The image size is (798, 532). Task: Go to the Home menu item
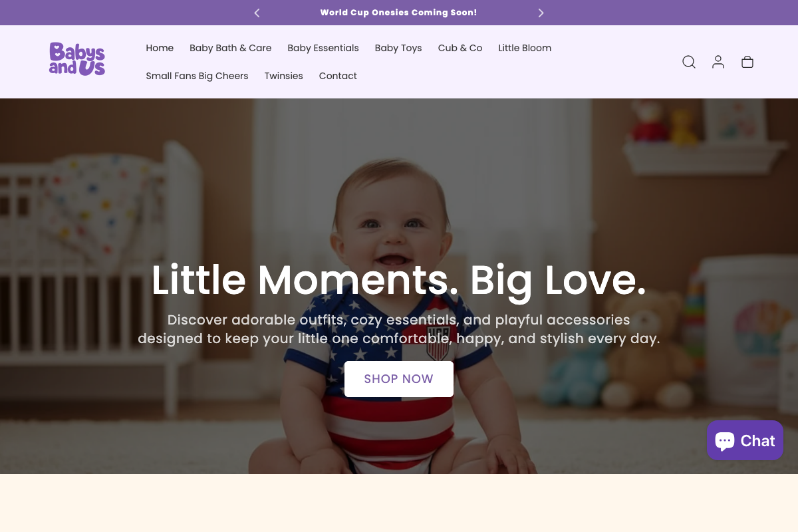pos(160,48)
